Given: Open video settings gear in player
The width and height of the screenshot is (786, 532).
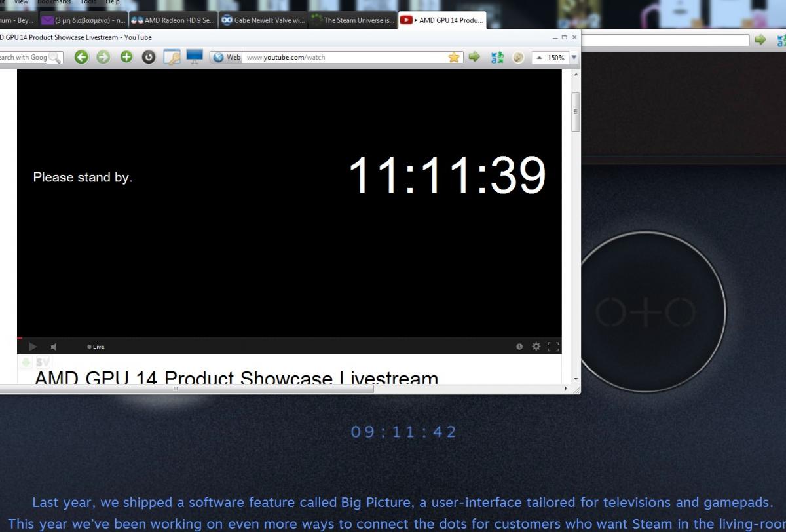Looking at the screenshot, I should pyautogui.click(x=536, y=347).
